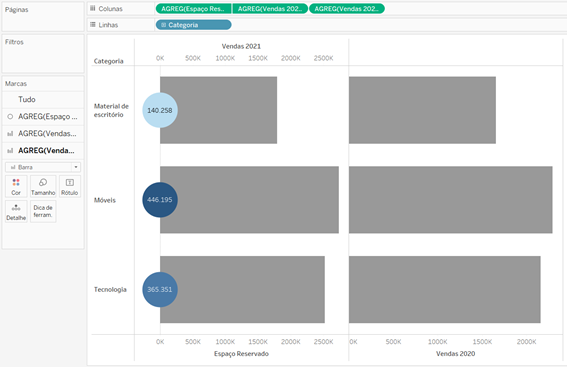Select the light blue 140.258 circle
The height and width of the screenshot is (367, 567).
coord(160,110)
